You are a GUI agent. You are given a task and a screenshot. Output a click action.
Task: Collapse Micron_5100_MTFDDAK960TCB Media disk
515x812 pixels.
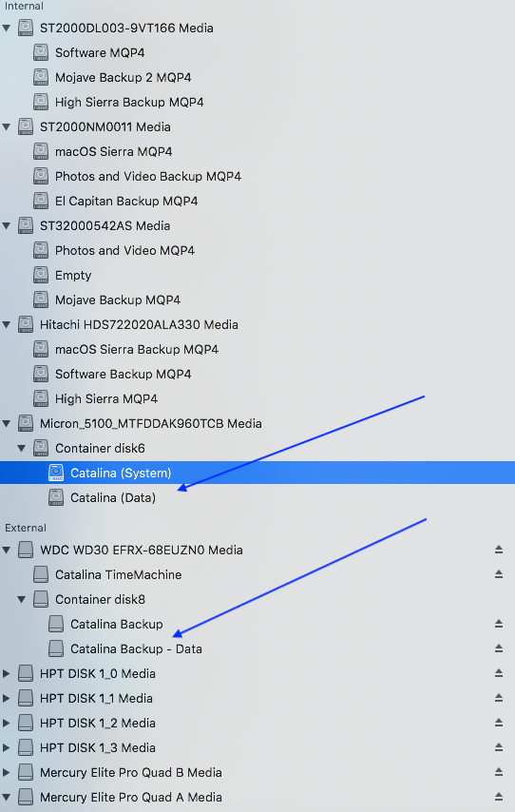pyautogui.click(x=7, y=424)
